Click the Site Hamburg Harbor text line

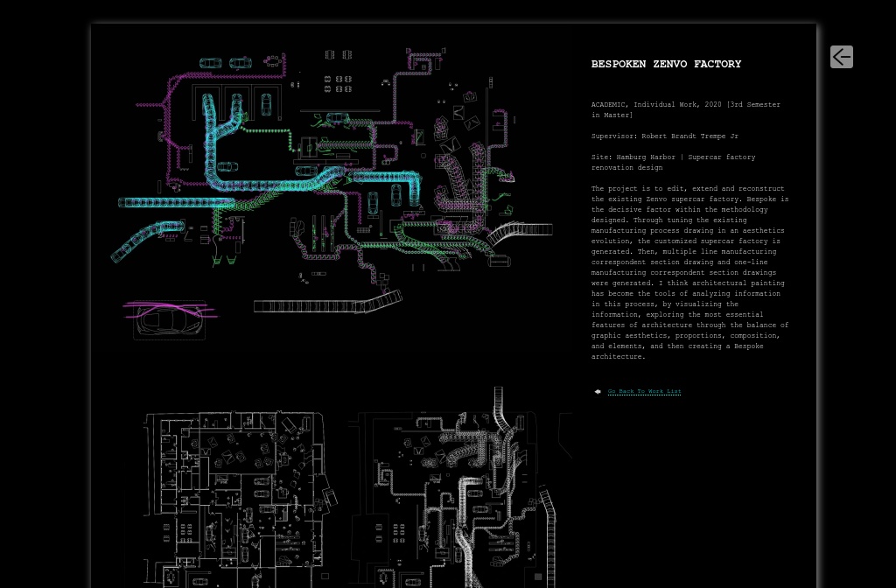(673, 162)
